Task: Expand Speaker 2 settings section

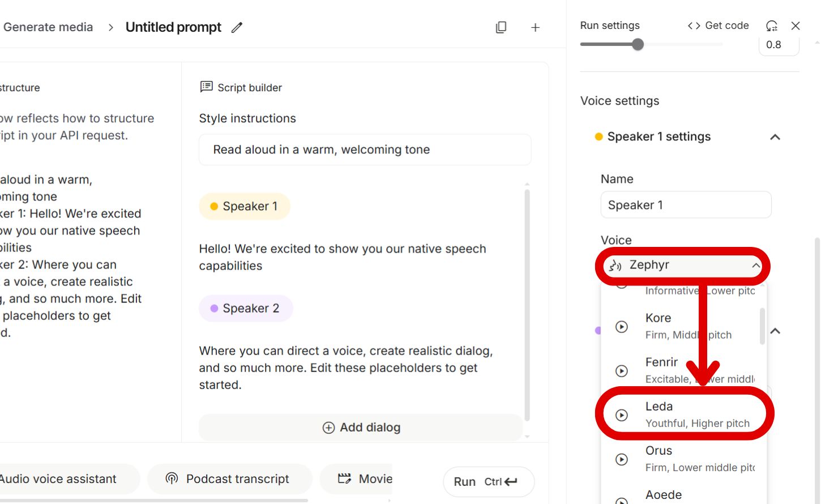Action: click(x=775, y=330)
